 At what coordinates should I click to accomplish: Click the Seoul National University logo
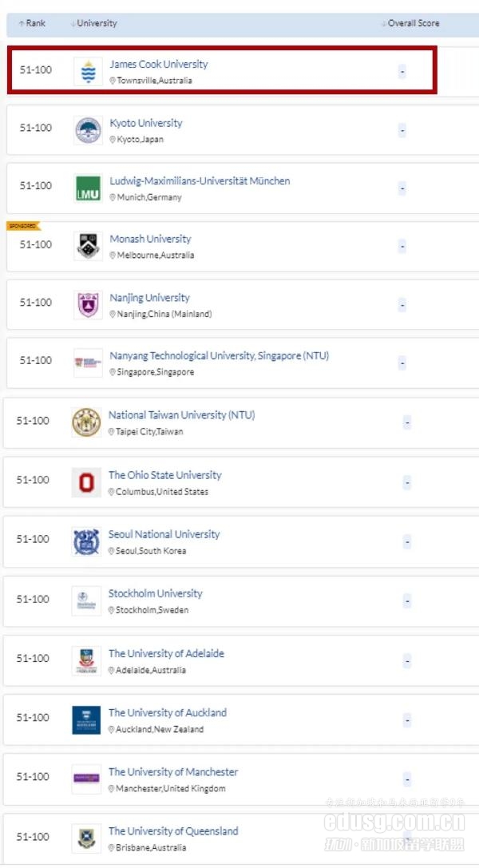(86, 541)
